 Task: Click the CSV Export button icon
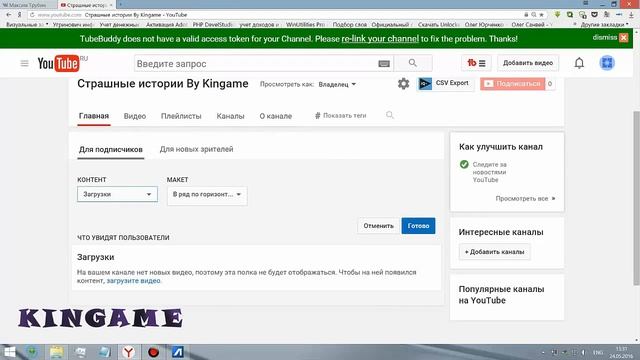pyautogui.click(x=425, y=84)
